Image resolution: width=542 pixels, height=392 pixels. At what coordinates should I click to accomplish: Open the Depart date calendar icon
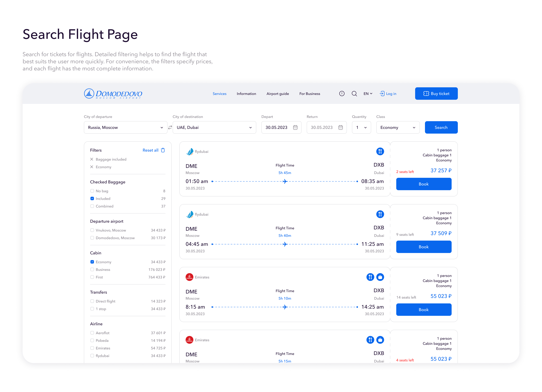coord(295,128)
